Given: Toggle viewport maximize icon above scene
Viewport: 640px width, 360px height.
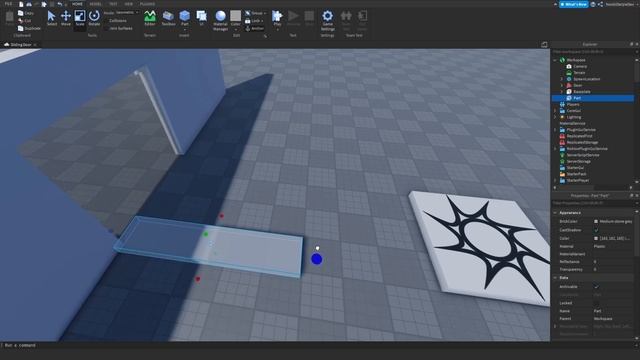Looking at the screenshot, I should 544,44.
